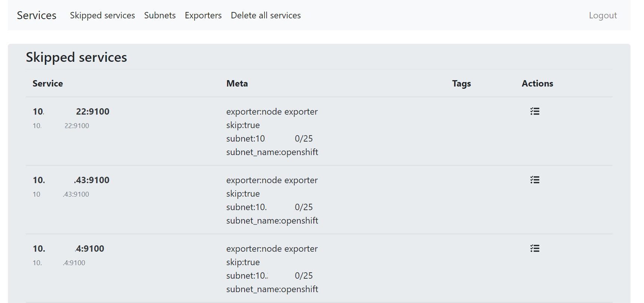Click exporter:node exporter in the .4:9100 row
The image size is (644, 303).
coord(272,249)
